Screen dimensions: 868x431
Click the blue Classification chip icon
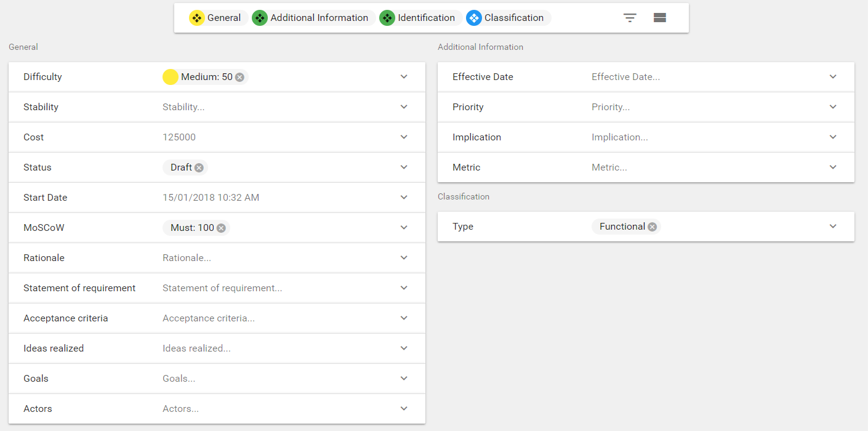click(474, 18)
